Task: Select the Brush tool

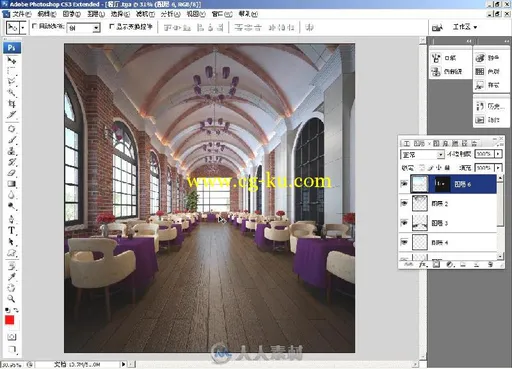Action: (x=12, y=140)
